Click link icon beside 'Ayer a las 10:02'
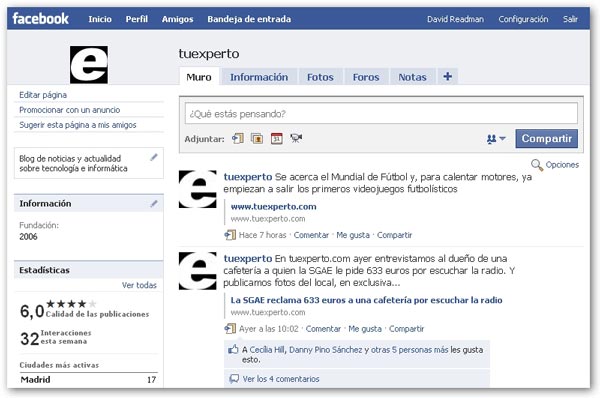The image size is (600, 398). click(230, 328)
